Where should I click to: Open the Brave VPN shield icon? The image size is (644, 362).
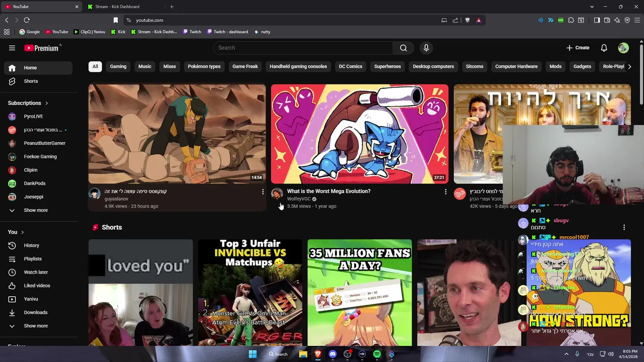(627, 20)
